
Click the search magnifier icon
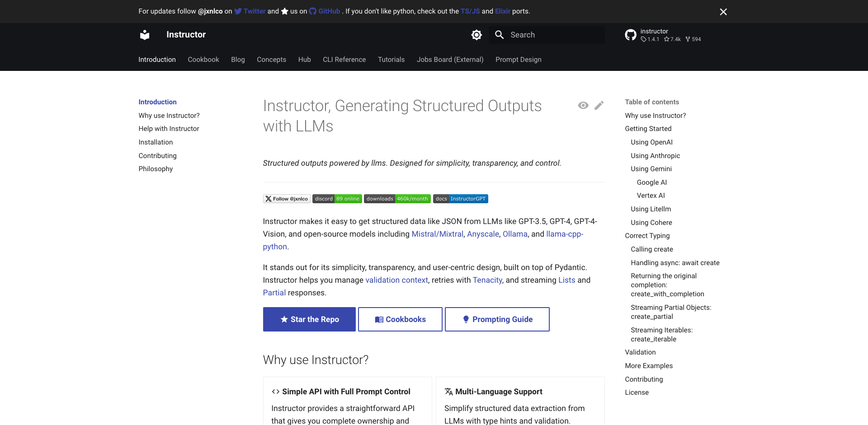pos(499,34)
